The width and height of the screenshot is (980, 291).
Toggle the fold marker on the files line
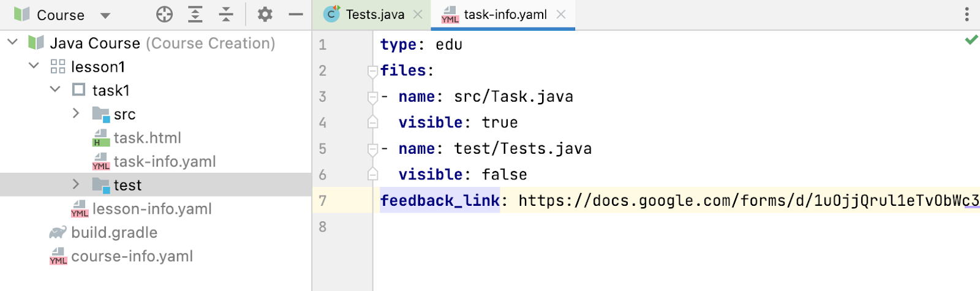coord(372,71)
